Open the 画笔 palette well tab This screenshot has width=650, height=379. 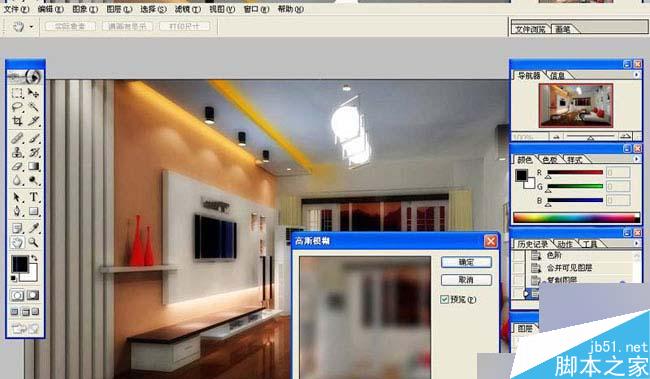[x=563, y=29]
